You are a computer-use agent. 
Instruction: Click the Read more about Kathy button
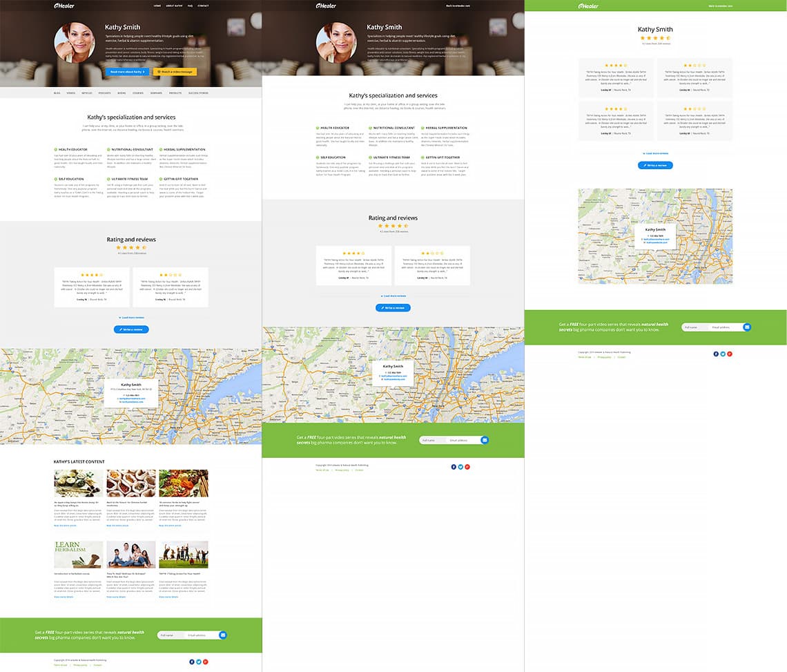pos(128,71)
